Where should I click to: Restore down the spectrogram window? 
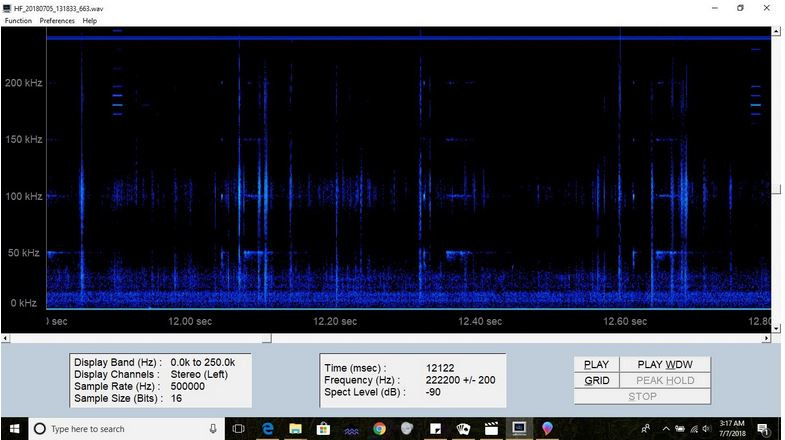pos(740,8)
